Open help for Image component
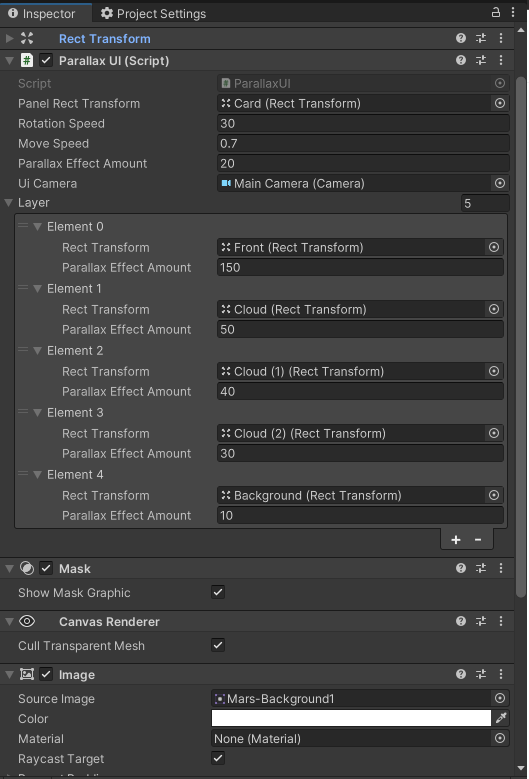Viewport: 529px width, 779px height. tap(461, 674)
